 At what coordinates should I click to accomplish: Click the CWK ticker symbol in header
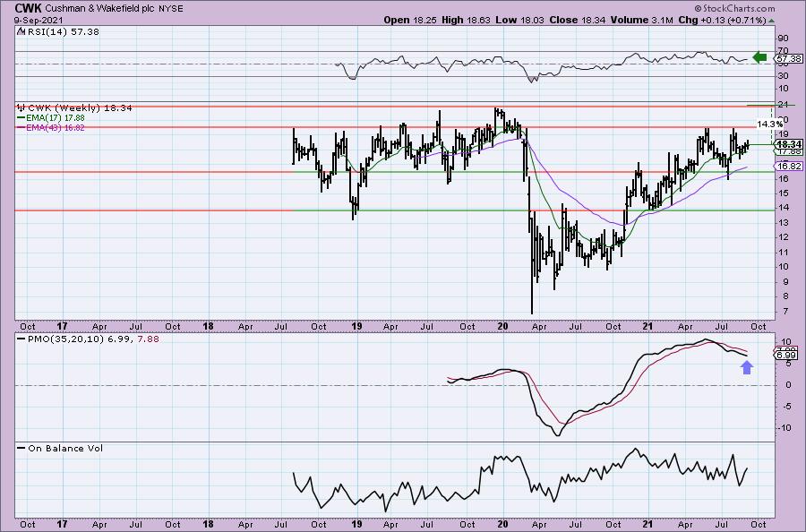pos(28,8)
